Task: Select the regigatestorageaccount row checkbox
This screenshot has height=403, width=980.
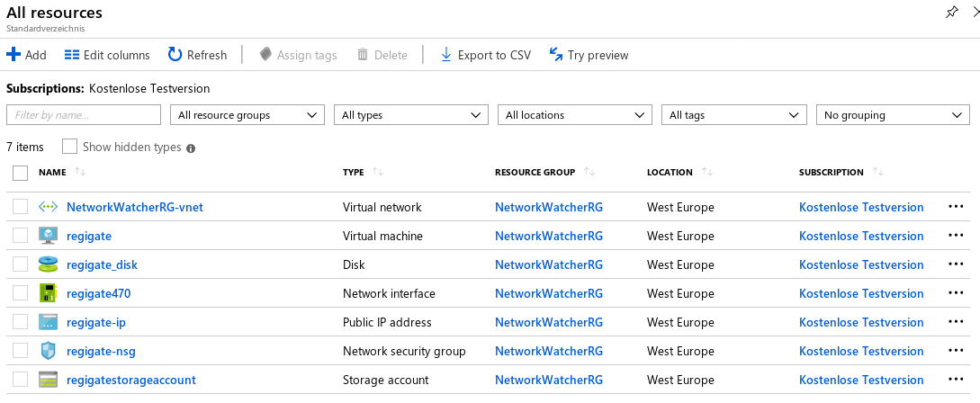Action: click(x=20, y=380)
